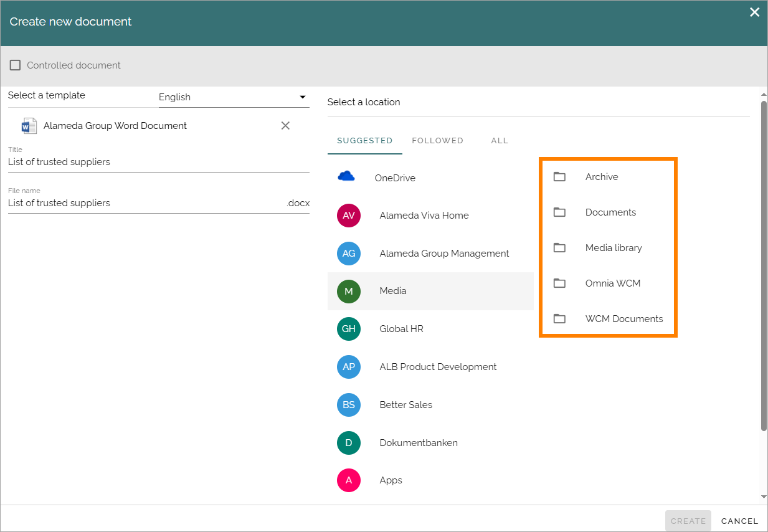Open the English language dropdown
Viewport: 768px width, 532px height.
pyautogui.click(x=234, y=97)
